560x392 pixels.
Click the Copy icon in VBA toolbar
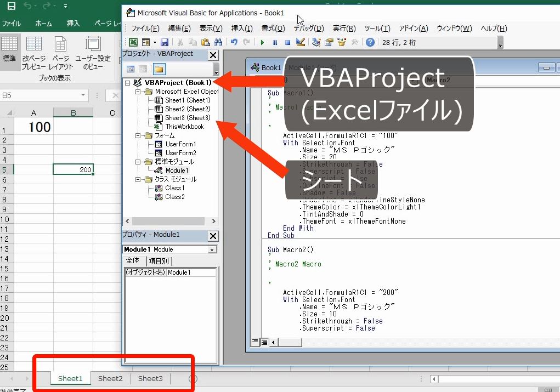pos(193,42)
